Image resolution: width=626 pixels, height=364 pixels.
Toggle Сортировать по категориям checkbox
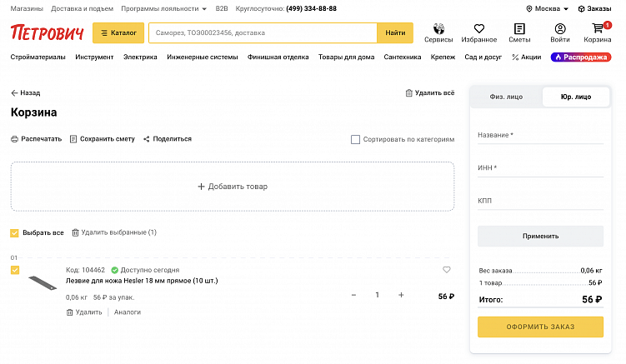355,139
